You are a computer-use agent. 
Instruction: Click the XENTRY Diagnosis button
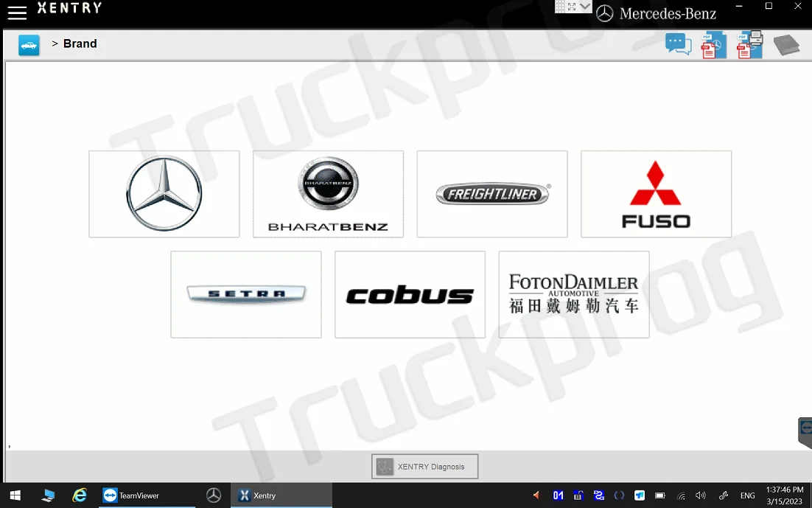pyautogui.click(x=424, y=467)
